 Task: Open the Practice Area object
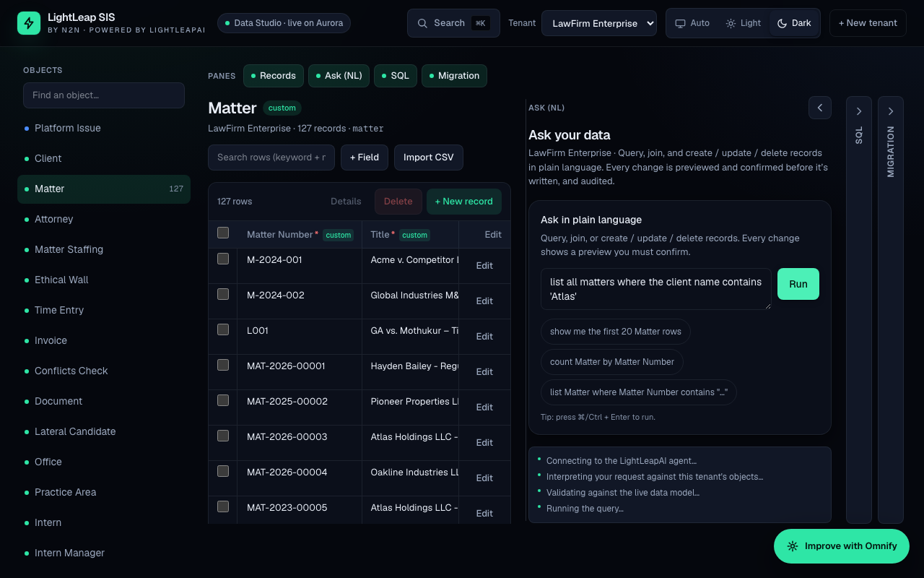(x=104, y=492)
